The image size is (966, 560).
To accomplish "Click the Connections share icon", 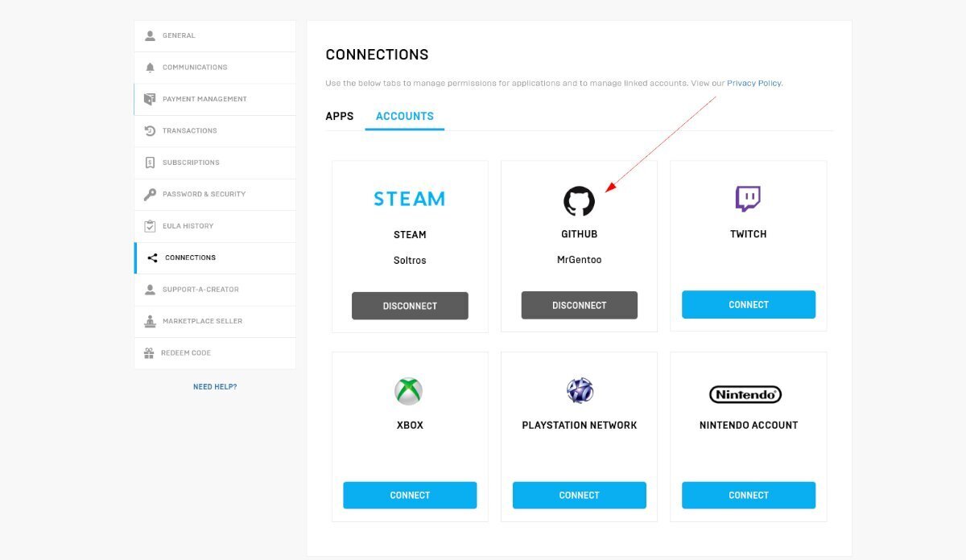I will point(153,257).
